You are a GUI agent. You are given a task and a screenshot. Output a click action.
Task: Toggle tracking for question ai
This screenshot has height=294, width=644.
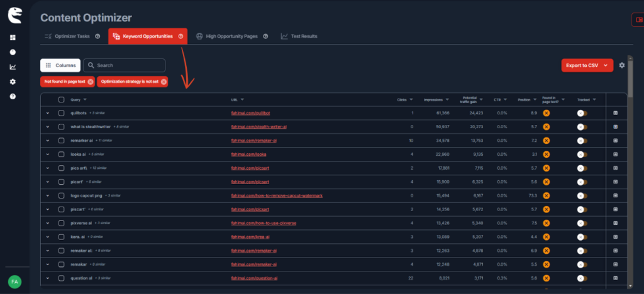tap(582, 278)
